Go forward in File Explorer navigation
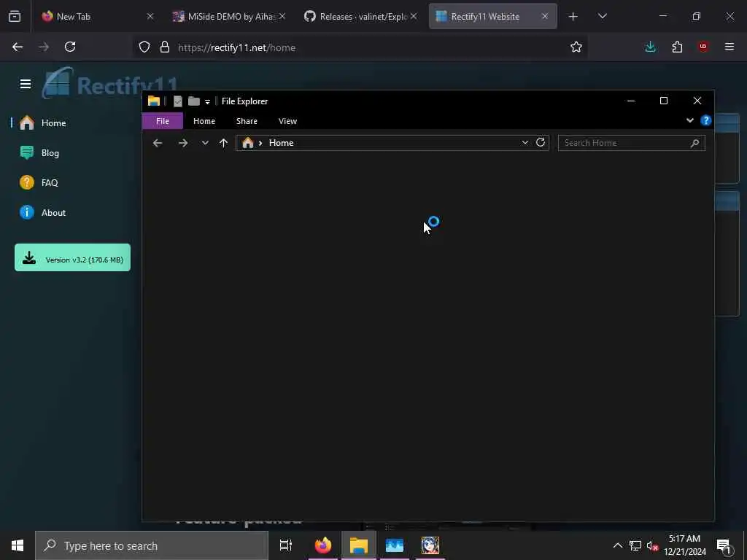The width and height of the screenshot is (747, 560). coord(183,143)
